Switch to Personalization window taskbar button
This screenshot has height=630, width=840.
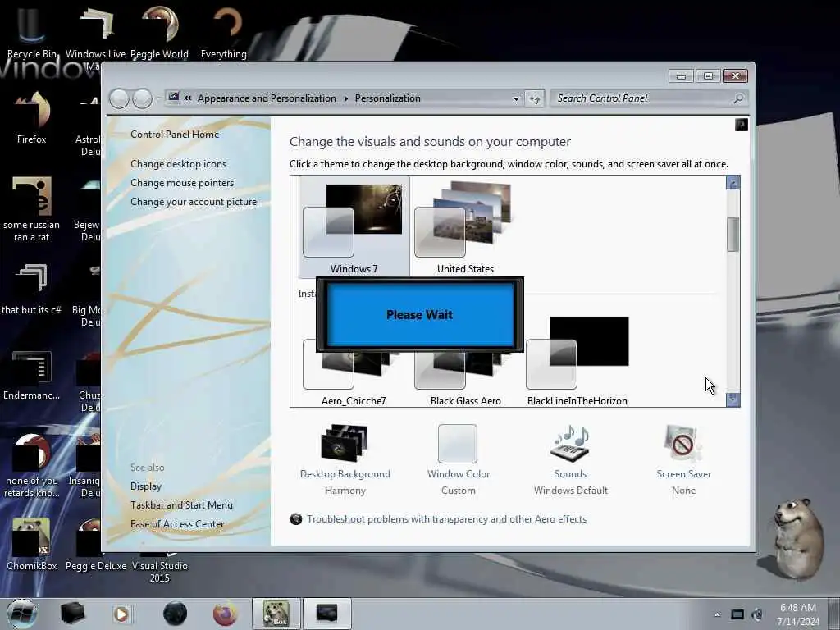(326, 614)
